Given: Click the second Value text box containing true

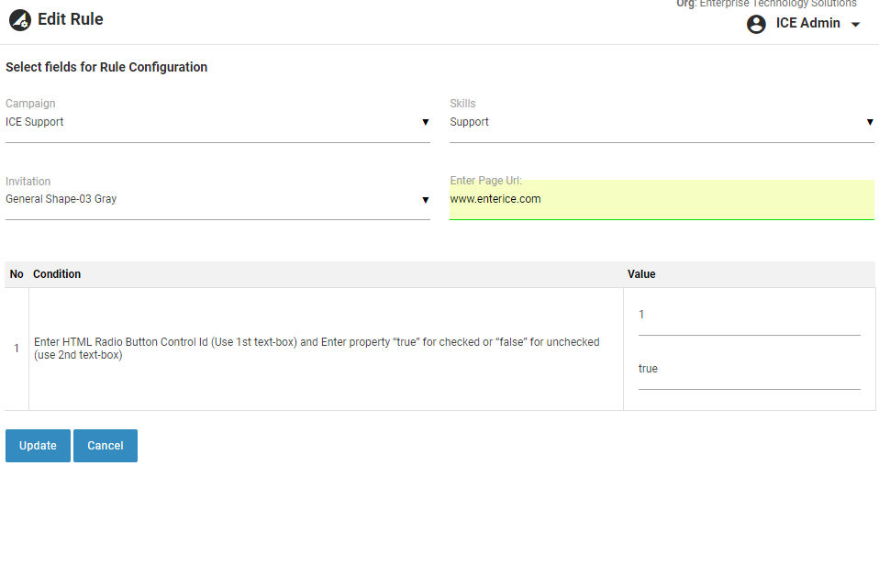Looking at the screenshot, I should 749,369.
